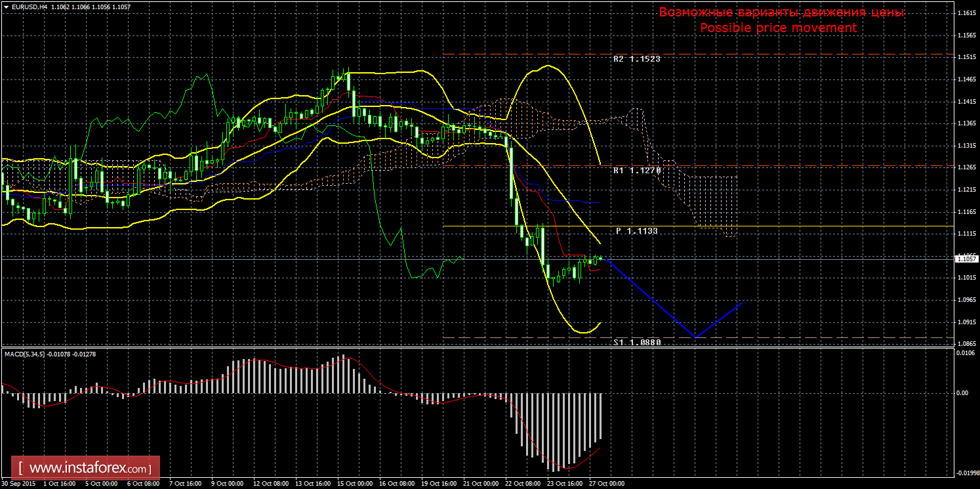Image resolution: width=980 pixels, height=489 pixels.
Task: Click the current price tag 1.1057
Action: pyautogui.click(x=966, y=259)
